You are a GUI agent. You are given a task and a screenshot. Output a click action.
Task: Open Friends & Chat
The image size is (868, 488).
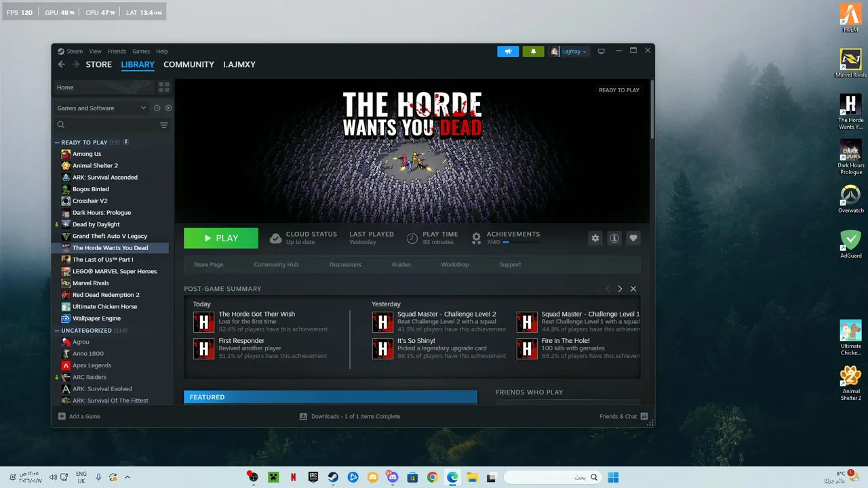[623, 416]
